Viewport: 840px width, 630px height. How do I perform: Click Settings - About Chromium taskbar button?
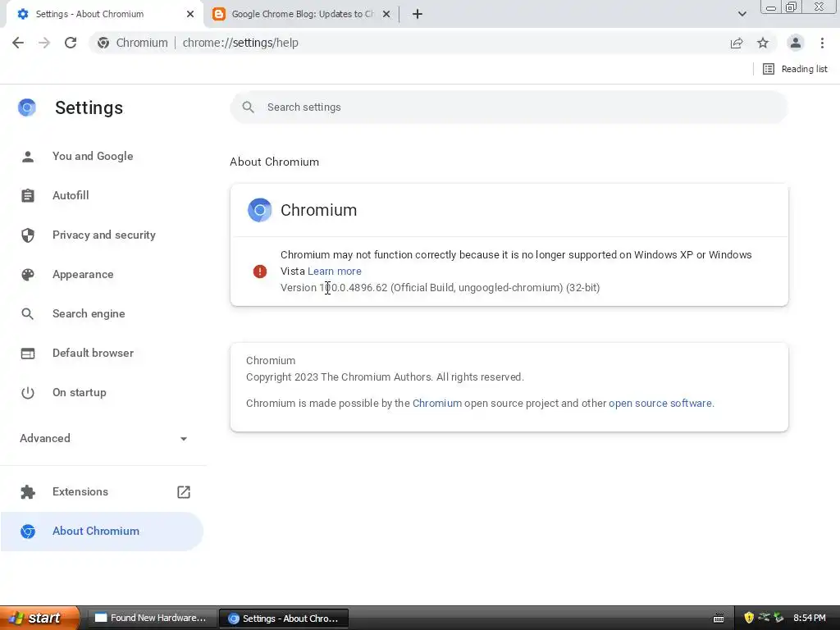coord(284,619)
